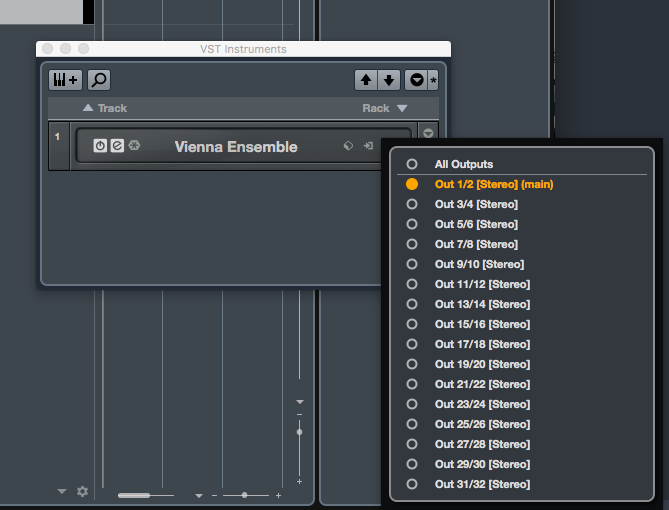Image resolution: width=669 pixels, height=510 pixels.
Task: Open settings gear in project window bottom-left
Action: click(x=82, y=492)
